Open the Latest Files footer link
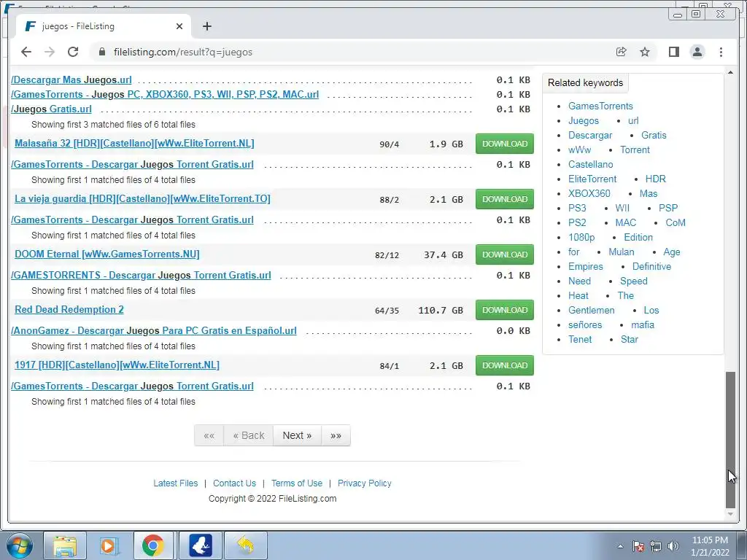The image size is (747, 560). pos(175,483)
